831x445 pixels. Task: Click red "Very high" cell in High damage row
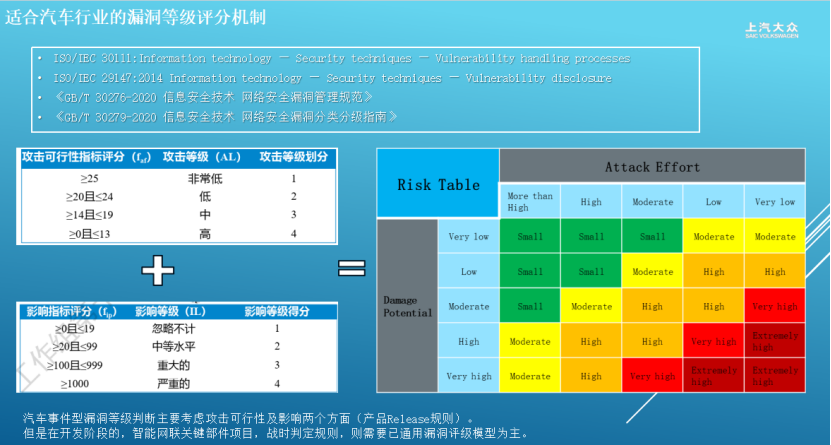point(713,341)
